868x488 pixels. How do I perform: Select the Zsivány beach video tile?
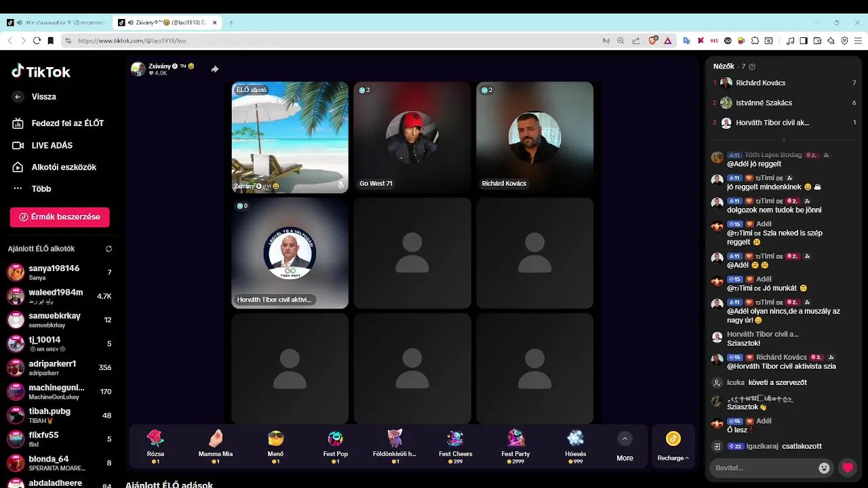[290, 138]
